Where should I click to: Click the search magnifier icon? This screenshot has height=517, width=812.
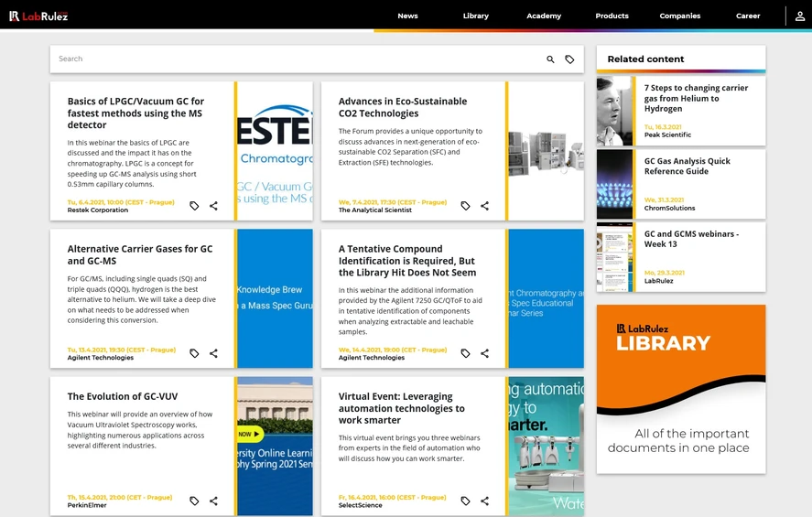click(x=550, y=59)
